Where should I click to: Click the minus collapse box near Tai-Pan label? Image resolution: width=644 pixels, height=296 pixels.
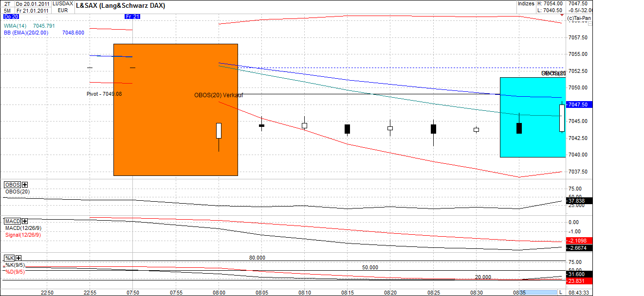pos(589,23)
